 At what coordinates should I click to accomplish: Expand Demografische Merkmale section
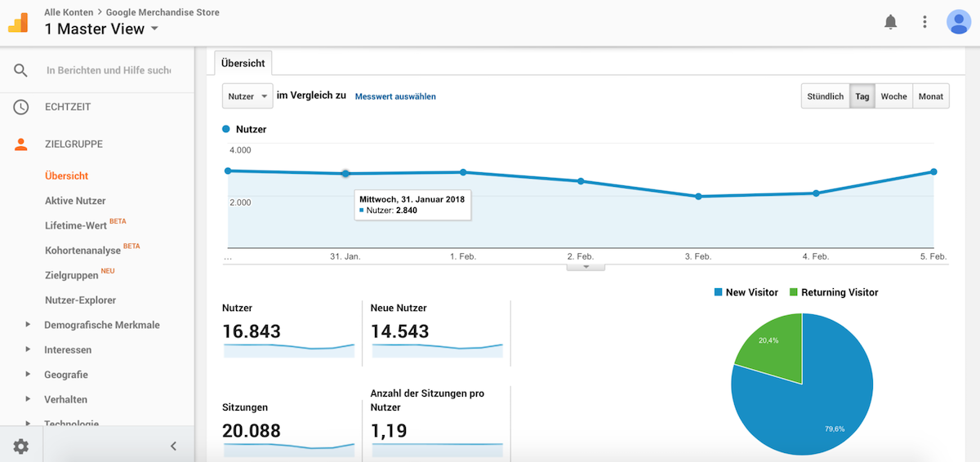(x=28, y=325)
